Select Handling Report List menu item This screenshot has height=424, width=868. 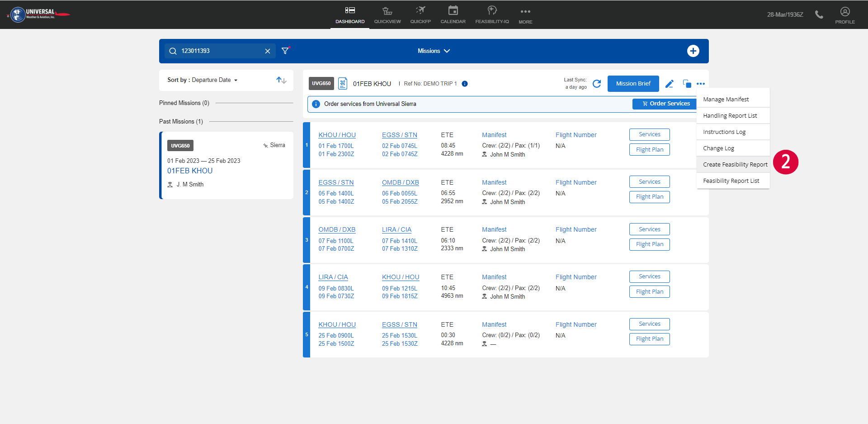pyautogui.click(x=733, y=115)
